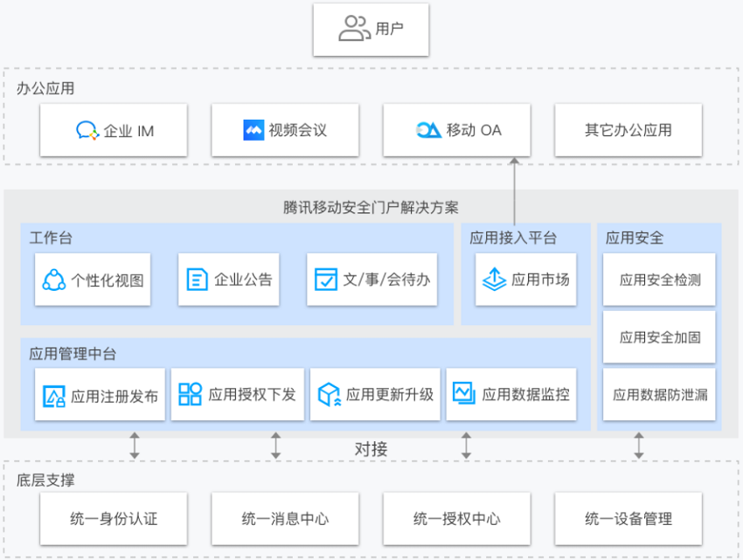This screenshot has width=743, height=560.
Task: Click the 移动 OA logo icon
Action: click(x=428, y=130)
